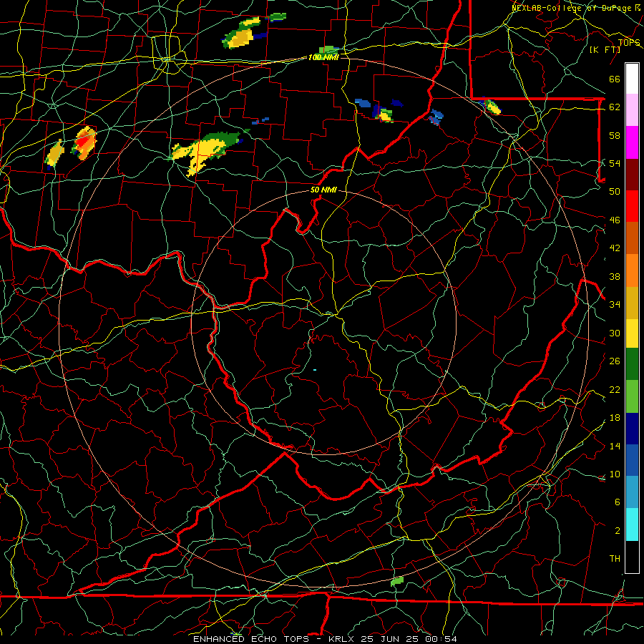The height and width of the screenshot is (644, 644).
Task: Pick the cyan 2 kft legend swatch
Action: 632,525
